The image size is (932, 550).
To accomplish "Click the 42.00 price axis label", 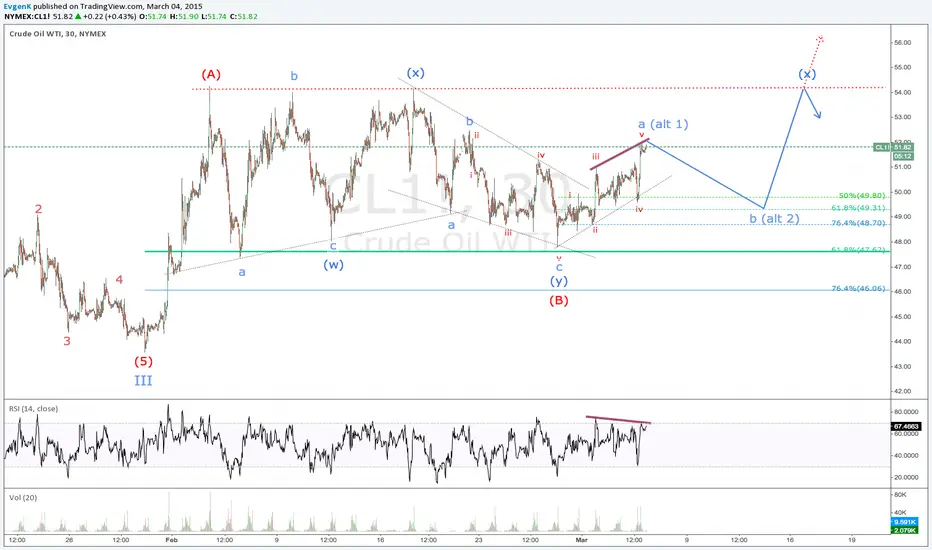I will (x=902, y=391).
